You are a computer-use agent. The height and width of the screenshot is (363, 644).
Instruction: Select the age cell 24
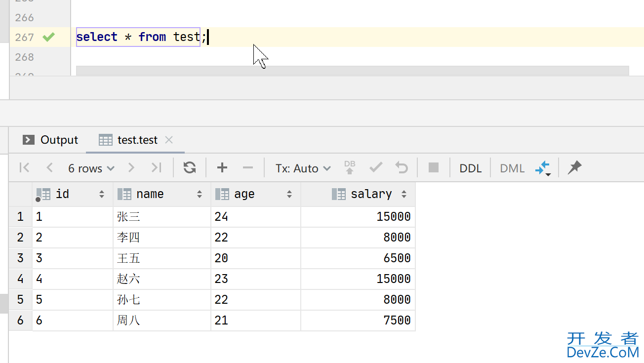pos(256,216)
